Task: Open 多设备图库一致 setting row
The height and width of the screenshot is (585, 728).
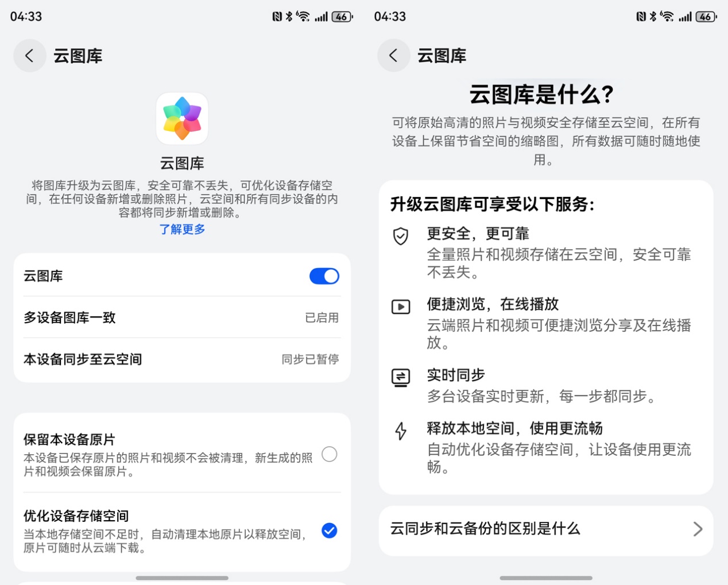Action: point(182,317)
